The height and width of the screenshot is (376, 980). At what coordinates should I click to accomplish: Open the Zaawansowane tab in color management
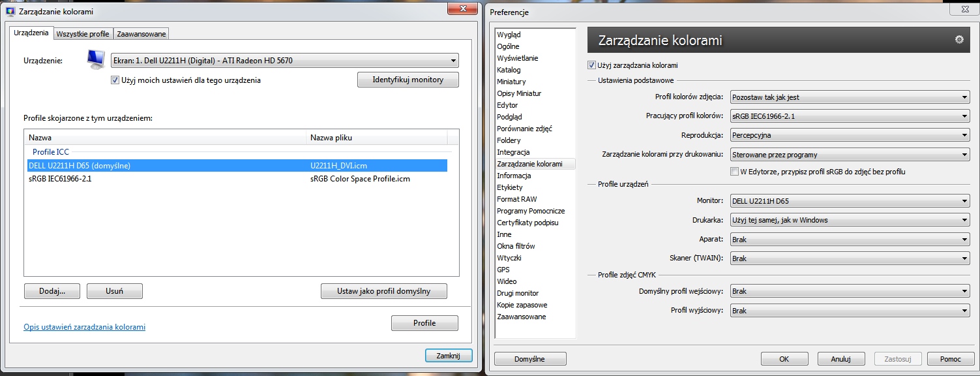141,33
